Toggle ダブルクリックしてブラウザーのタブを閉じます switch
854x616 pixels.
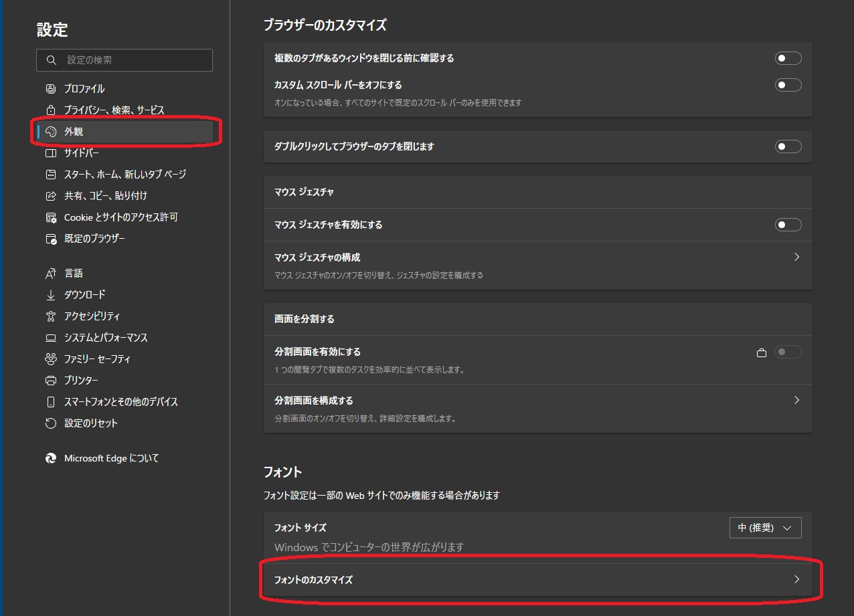[x=788, y=146]
